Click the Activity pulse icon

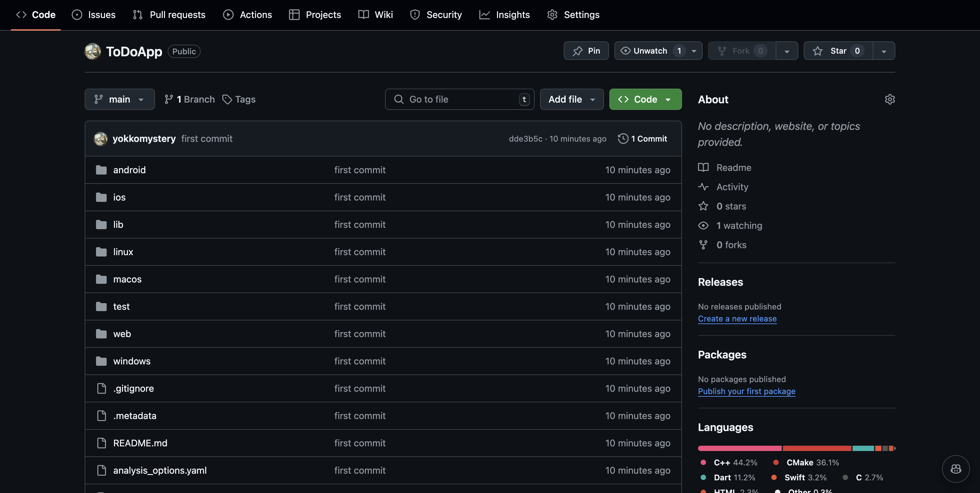pyautogui.click(x=703, y=187)
